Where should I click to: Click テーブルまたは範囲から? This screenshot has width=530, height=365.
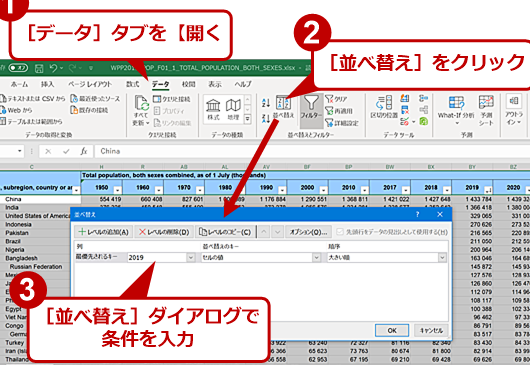[x=31, y=121]
